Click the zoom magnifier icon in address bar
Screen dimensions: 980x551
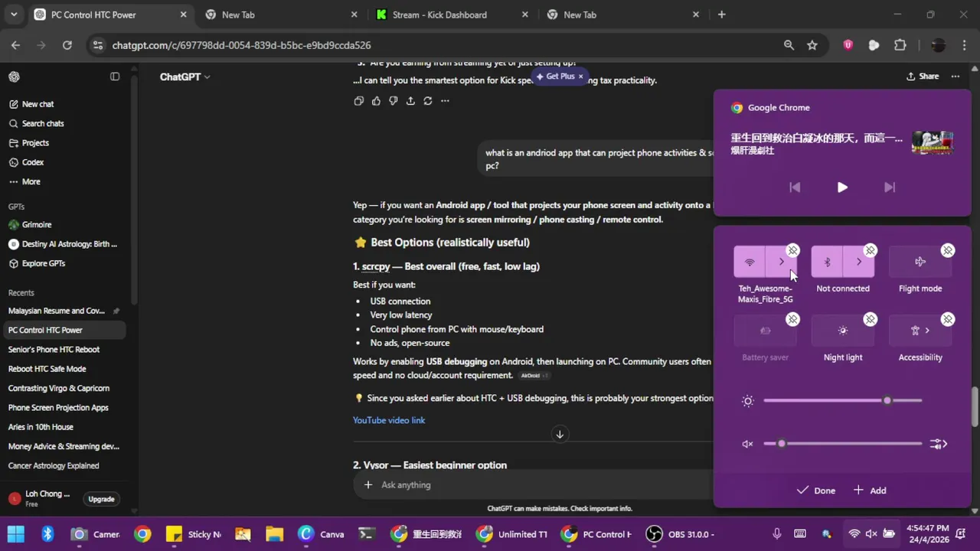pyautogui.click(x=789, y=45)
